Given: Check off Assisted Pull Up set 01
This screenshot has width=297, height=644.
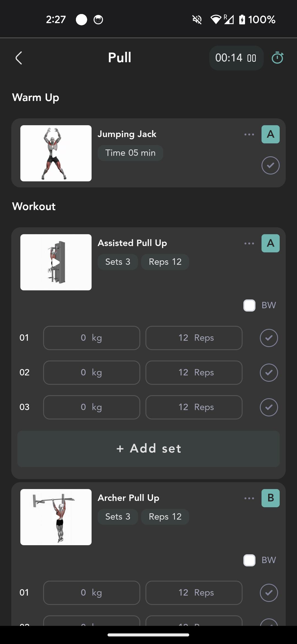Looking at the screenshot, I should [269, 338].
